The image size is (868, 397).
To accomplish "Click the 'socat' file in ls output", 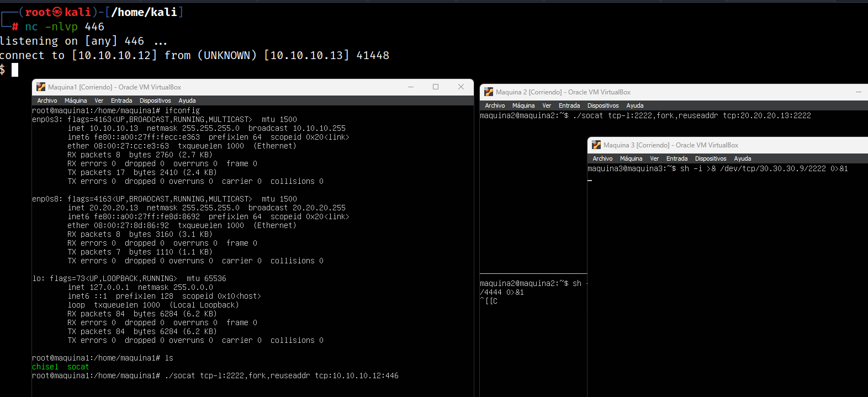I will pyautogui.click(x=78, y=367).
